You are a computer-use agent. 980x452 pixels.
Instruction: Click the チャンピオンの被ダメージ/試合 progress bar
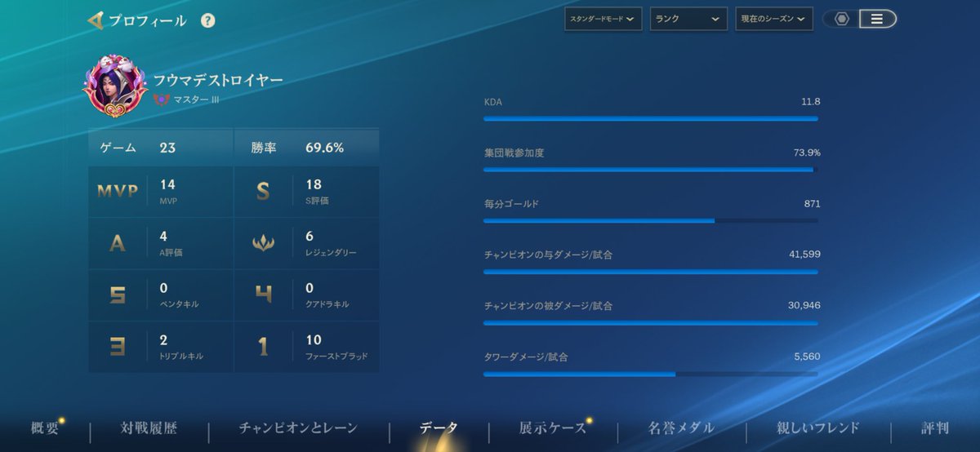tap(651, 322)
